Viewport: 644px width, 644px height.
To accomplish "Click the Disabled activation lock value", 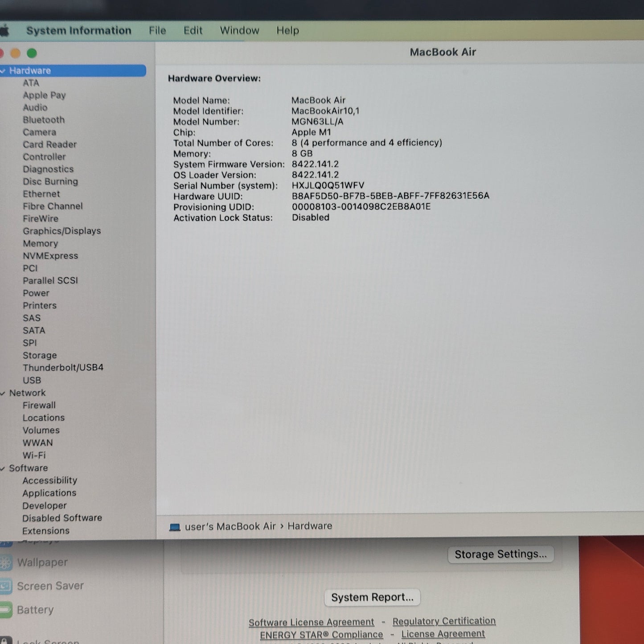I will tap(311, 217).
